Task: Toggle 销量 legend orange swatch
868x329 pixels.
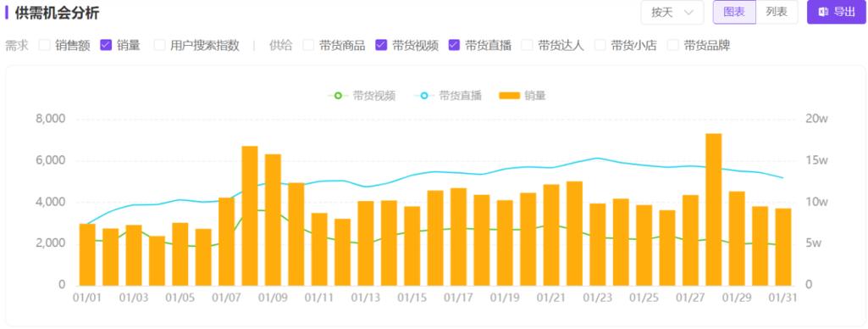Action: (x=509, y=96)
